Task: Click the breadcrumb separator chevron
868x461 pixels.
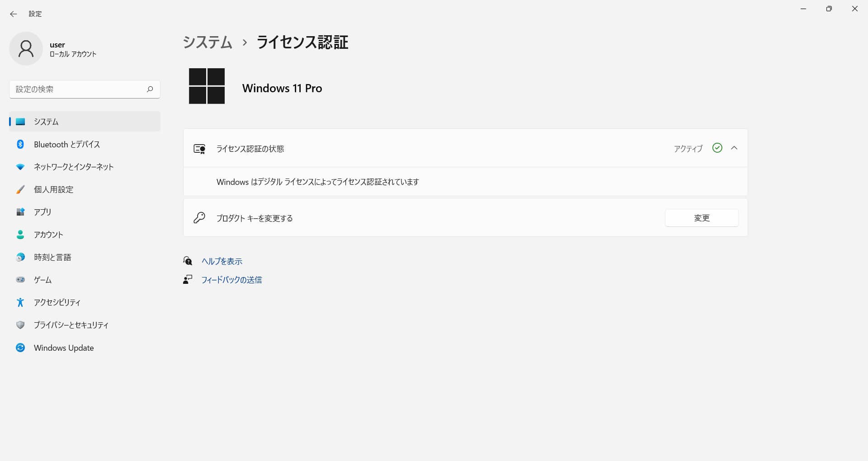Action: (245, 42)
